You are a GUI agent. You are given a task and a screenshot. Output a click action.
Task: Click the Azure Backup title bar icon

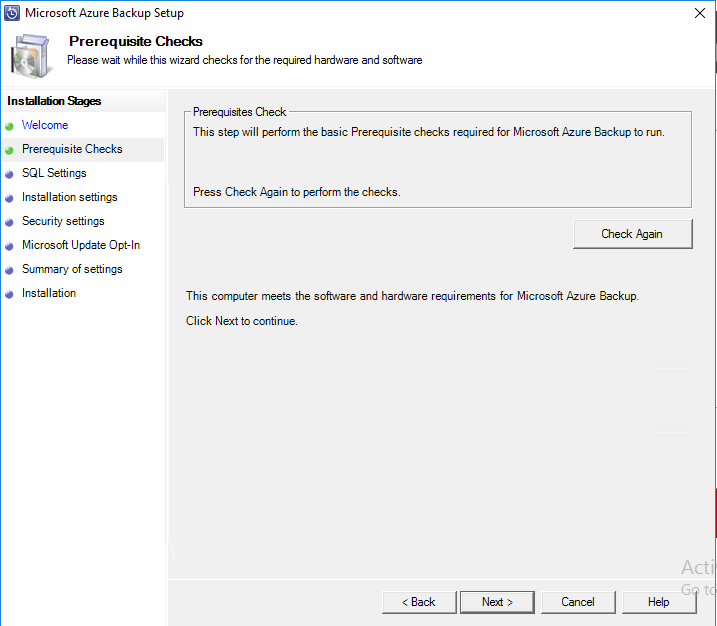coord(12,13)
